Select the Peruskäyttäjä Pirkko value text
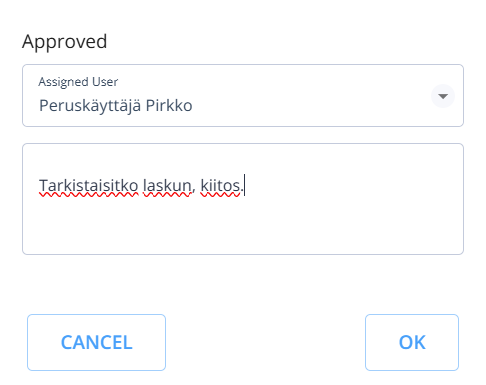 tap(116, 106)
